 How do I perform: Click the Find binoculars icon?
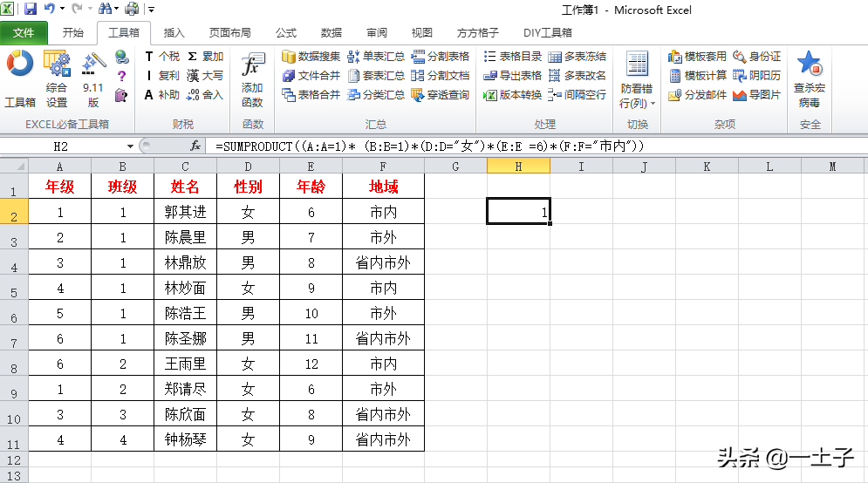coord(105,9)
